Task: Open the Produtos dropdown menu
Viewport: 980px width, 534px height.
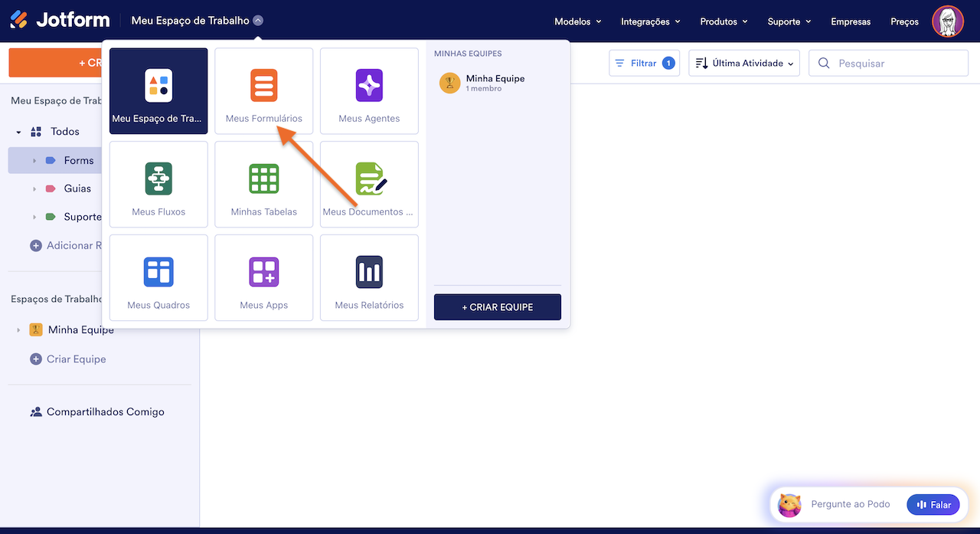Action: pos(724,21)
